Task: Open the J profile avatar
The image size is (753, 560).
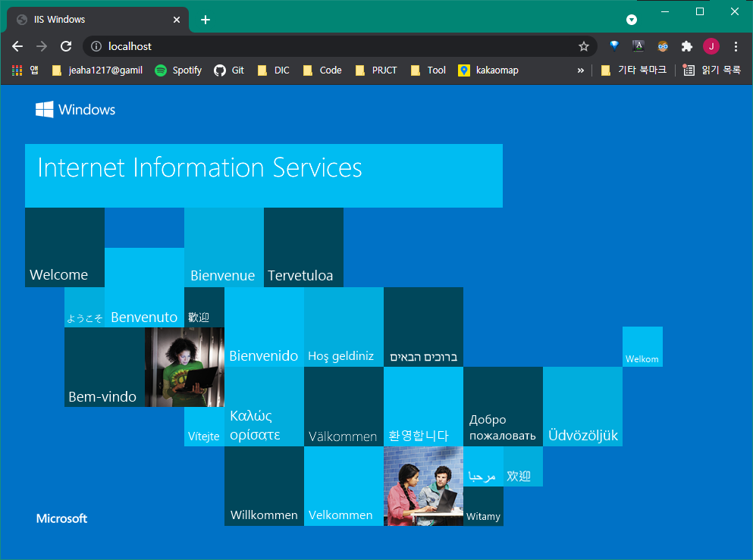Action: 711,46
